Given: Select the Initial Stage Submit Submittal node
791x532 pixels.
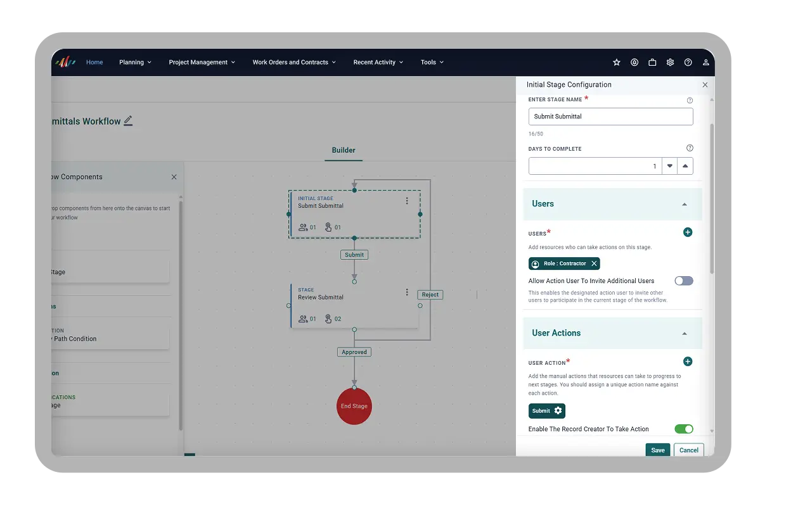Looking at the screenshot, I should pyautogui.click(x=354, y=214).
